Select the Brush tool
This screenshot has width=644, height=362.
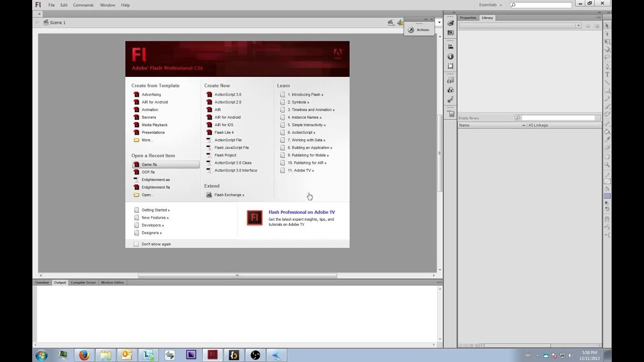[x=607, y=107]
